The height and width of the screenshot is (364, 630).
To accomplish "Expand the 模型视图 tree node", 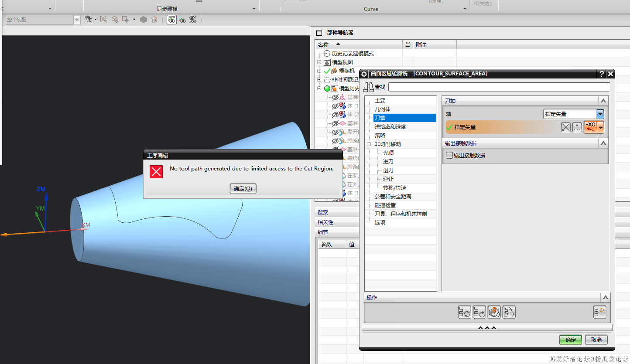I will point(319,62).
